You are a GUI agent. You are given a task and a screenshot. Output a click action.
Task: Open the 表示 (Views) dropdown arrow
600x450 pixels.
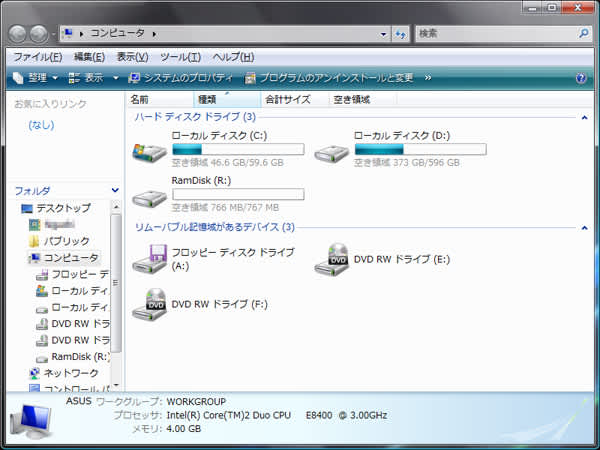click(116, 78)
